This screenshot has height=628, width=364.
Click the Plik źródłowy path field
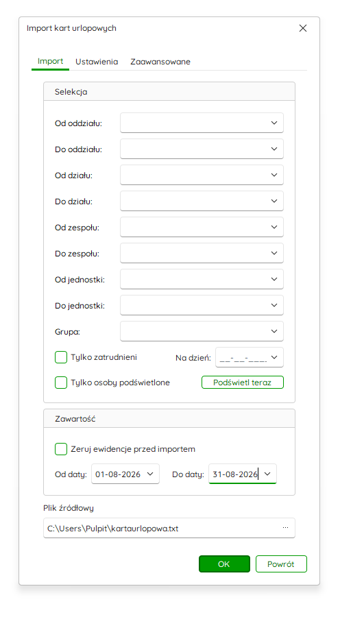coord(169,528)
